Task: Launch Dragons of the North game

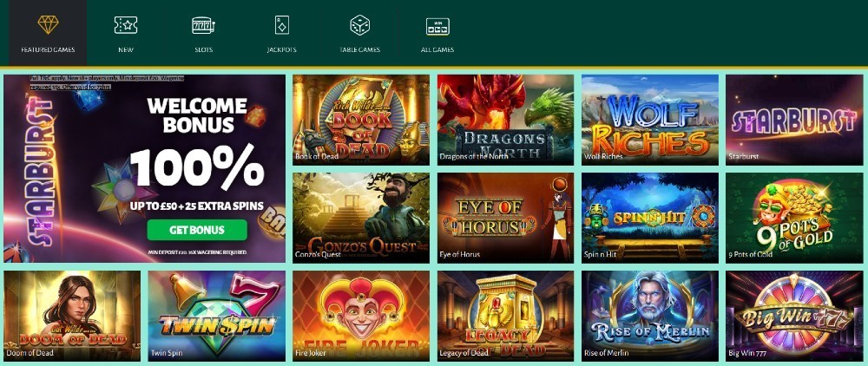Action: coord(505,120)
